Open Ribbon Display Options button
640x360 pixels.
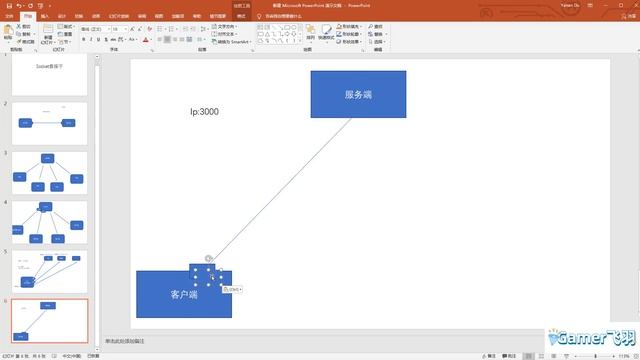pyautogui.click(x=590, y=6)
